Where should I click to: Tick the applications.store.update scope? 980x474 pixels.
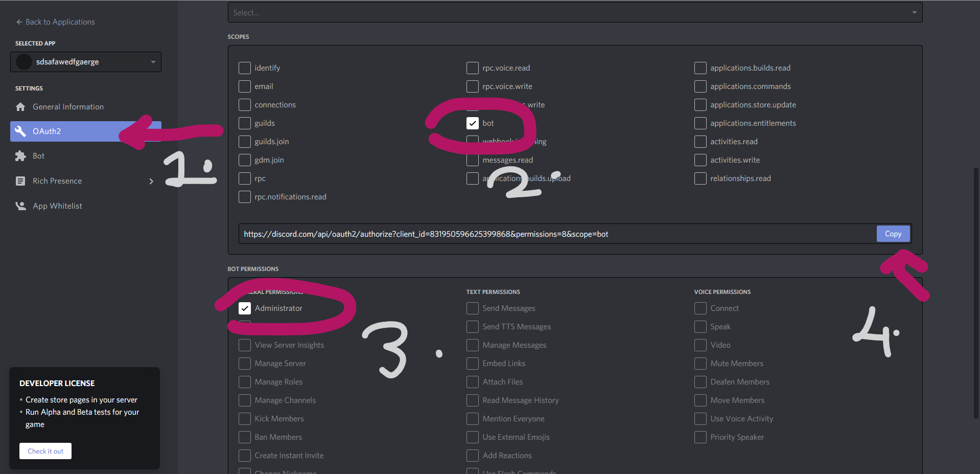click(701, 105)
